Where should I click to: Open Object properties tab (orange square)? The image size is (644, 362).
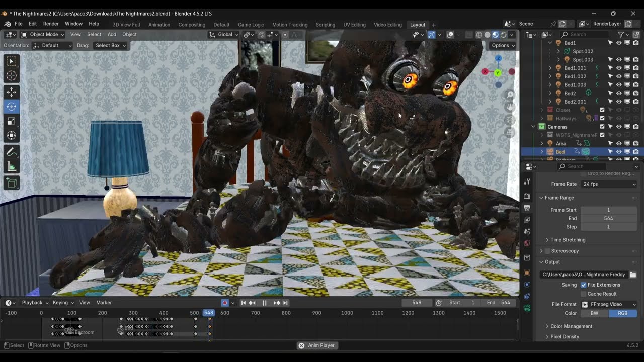click(527, 273)
